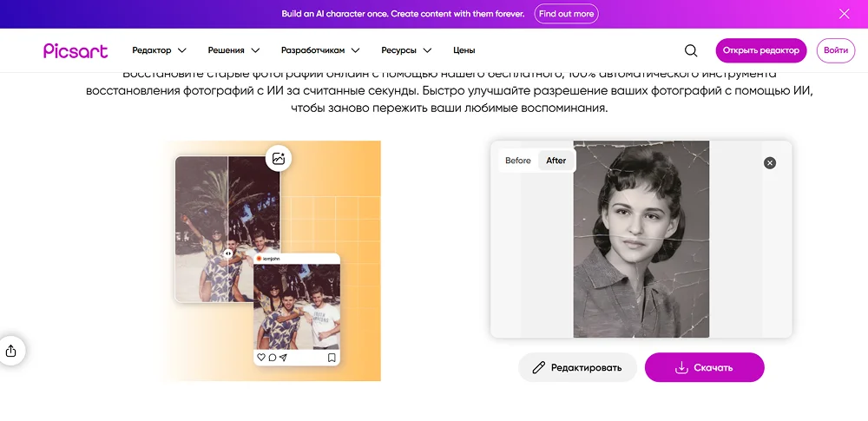
Task: Click the before-after comparison slider handle
Action: (x=228, y=253)
